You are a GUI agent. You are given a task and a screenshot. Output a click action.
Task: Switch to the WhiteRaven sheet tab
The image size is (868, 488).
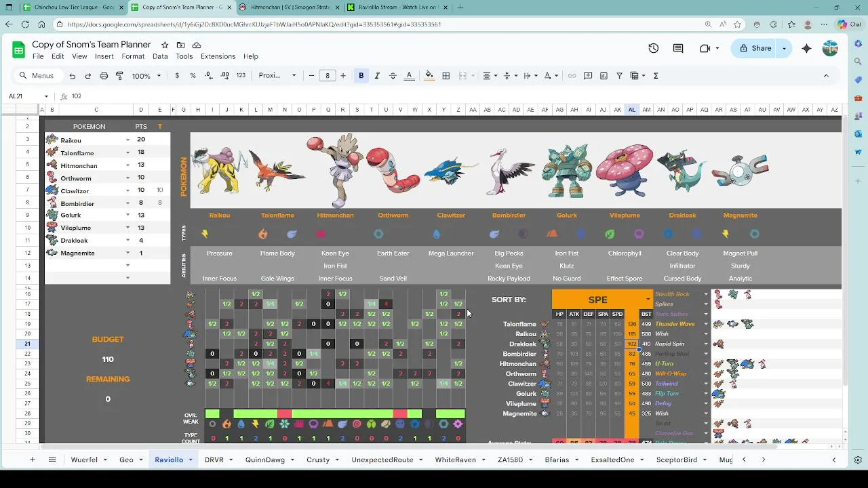pyautogui.click(x=455, y=460)
